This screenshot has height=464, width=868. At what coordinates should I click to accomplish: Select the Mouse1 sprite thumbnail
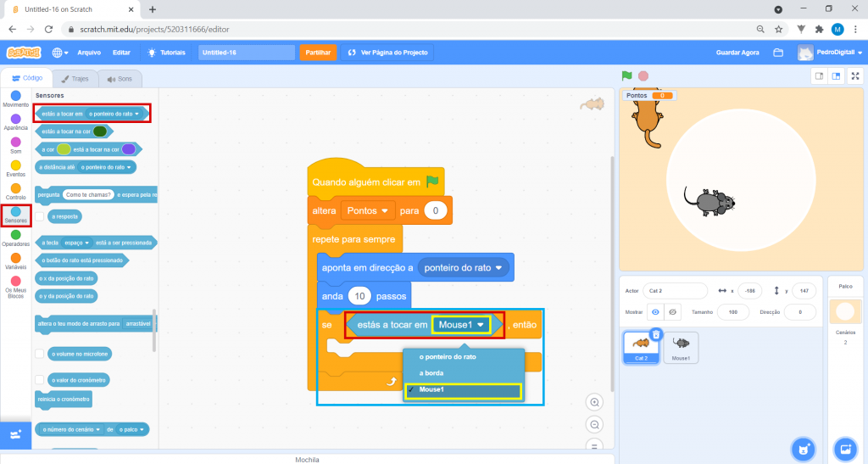click(681, 348)
